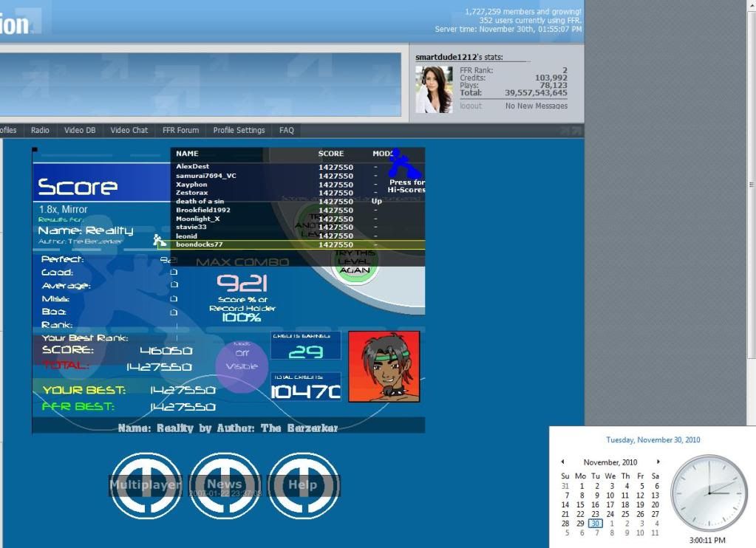Open Profile Settings from navigation bar
The image size is (756, 548).
(239, 130)
